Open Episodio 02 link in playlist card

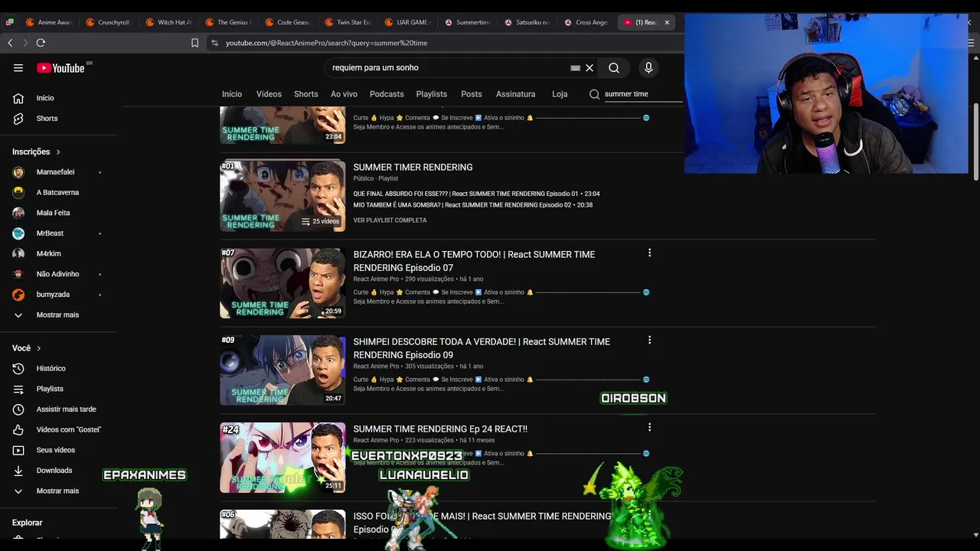point(472,205)
